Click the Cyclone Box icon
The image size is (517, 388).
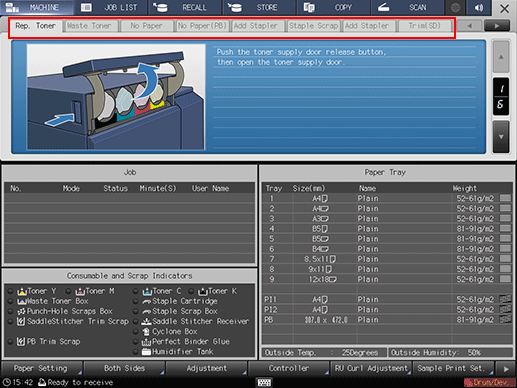click(146, 332)
